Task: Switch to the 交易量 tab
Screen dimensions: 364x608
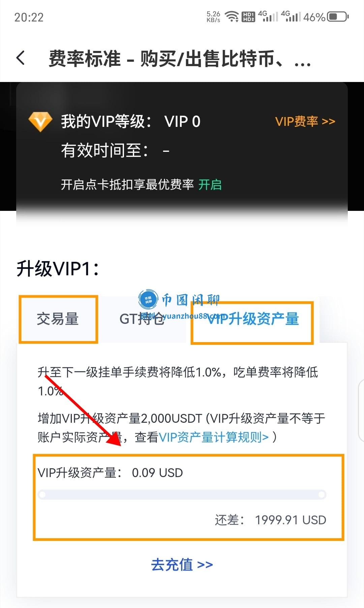Action: (58, 319)
